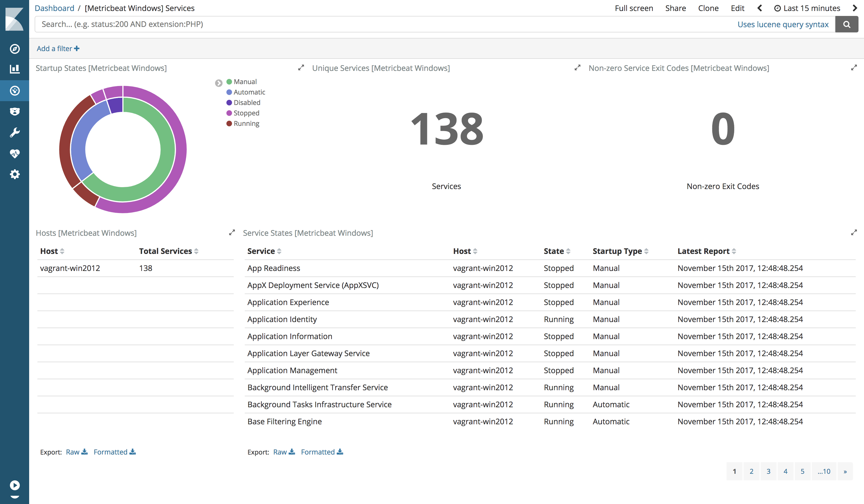
Task: Click the settings gear icon in sidebar
Action: tap(15, 174)
